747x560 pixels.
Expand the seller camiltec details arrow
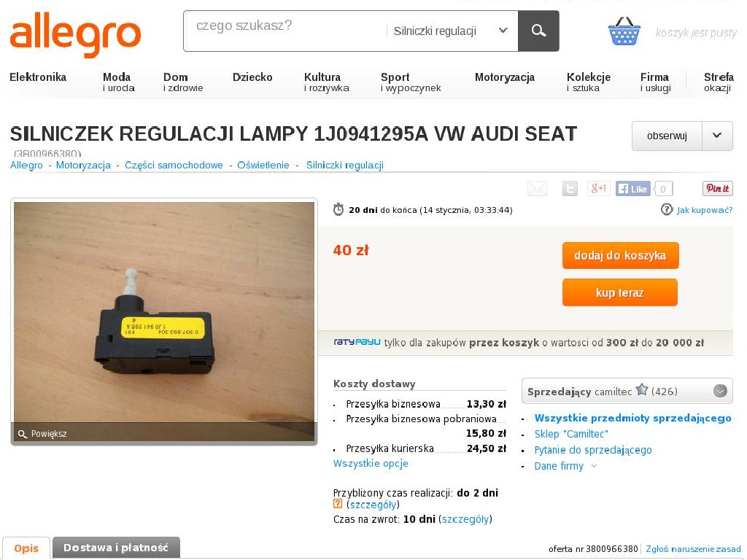point(720,392)
